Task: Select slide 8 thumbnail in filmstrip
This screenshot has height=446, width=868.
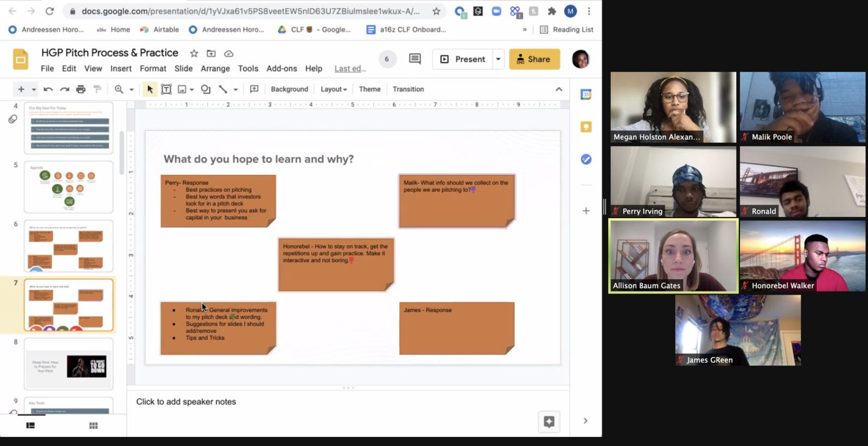Action: [x=68, y=364]
